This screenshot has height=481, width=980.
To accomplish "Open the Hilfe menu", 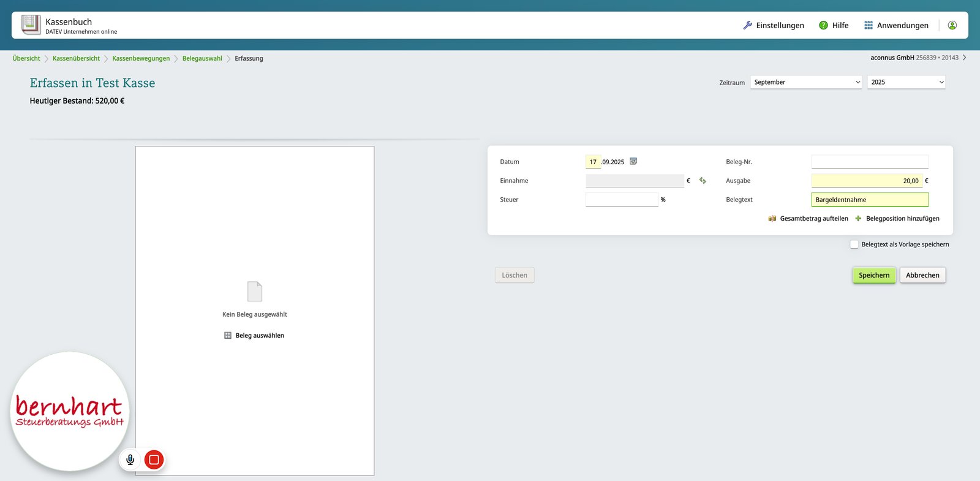I will tap(834, 25).
